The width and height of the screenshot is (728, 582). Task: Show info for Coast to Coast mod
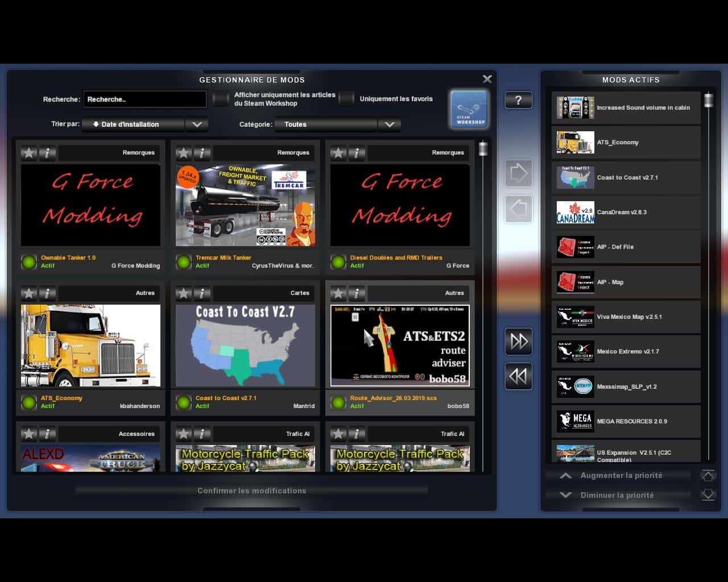click(x=202, y=293)
